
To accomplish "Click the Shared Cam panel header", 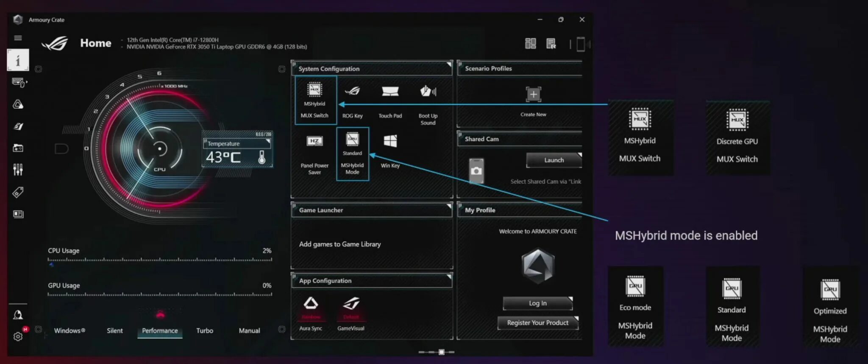I will point(520,139).
